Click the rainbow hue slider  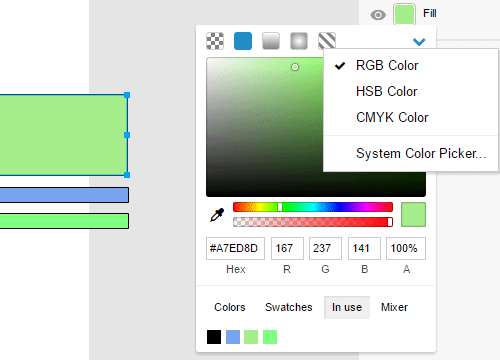313,207
